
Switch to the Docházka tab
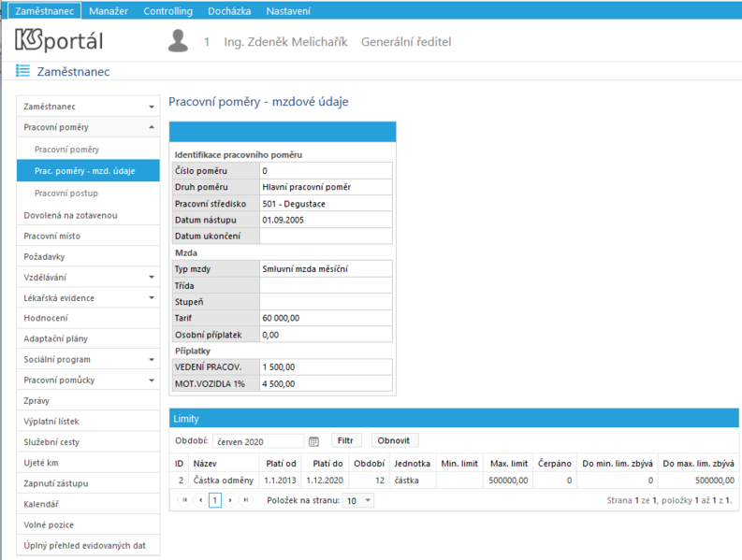pyautogui.click(x=229, y=11)
